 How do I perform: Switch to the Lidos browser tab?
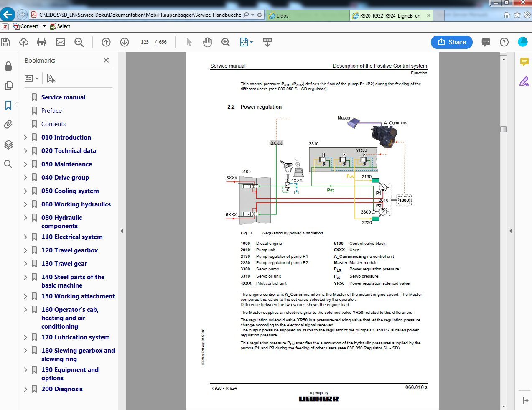308,15
